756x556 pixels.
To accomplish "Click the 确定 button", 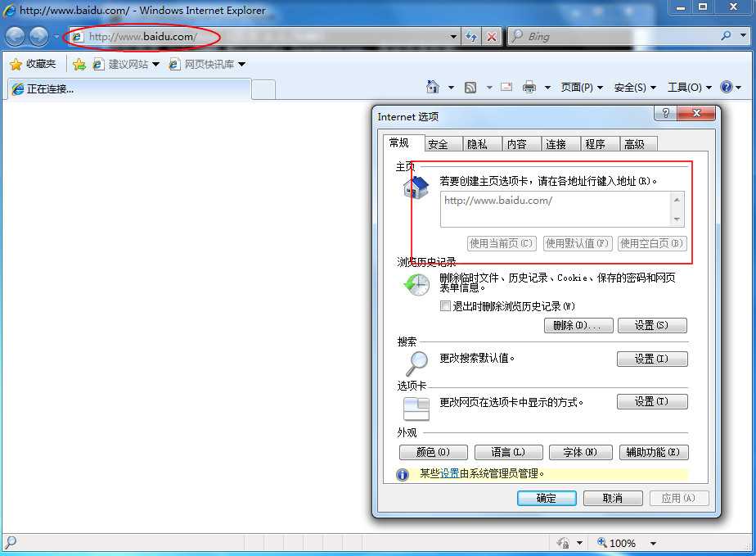I will [547, 498].
